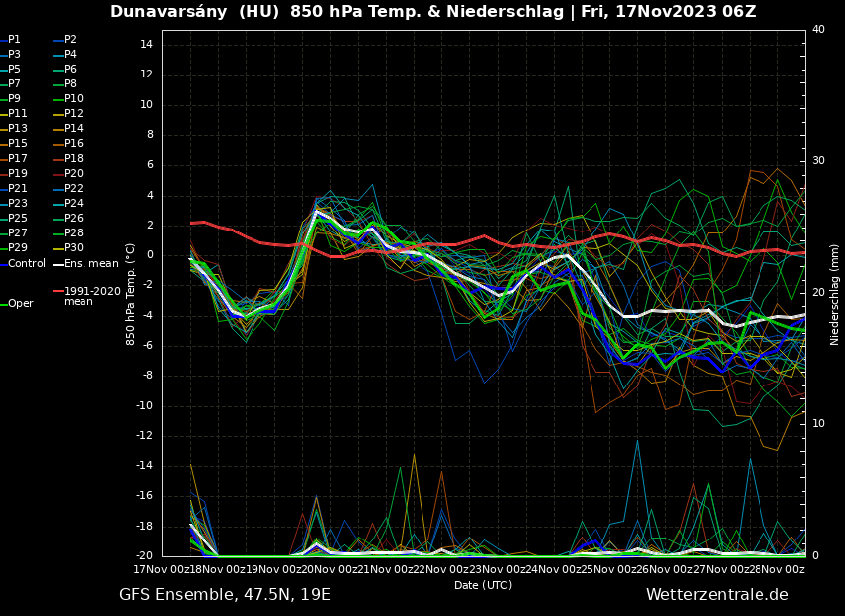Click the 14 tick on temperature axis

144,45
